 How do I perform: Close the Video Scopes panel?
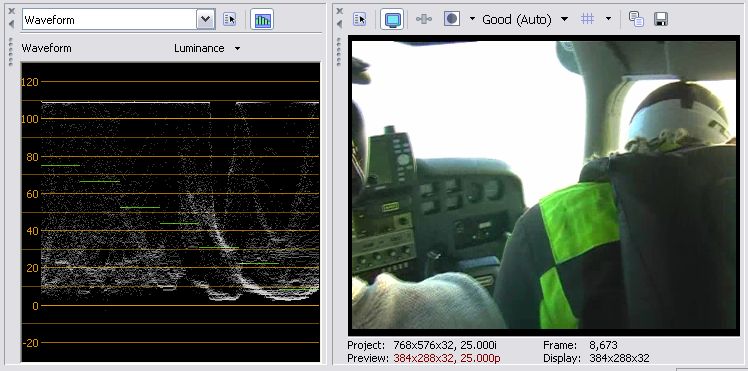pos(11,11)
